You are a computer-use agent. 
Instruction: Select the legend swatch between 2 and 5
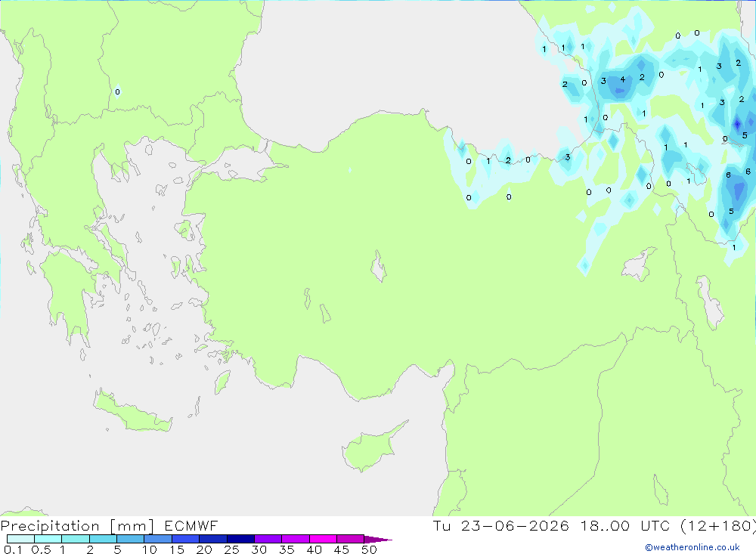pyautogui.click(x=103, y=539)
